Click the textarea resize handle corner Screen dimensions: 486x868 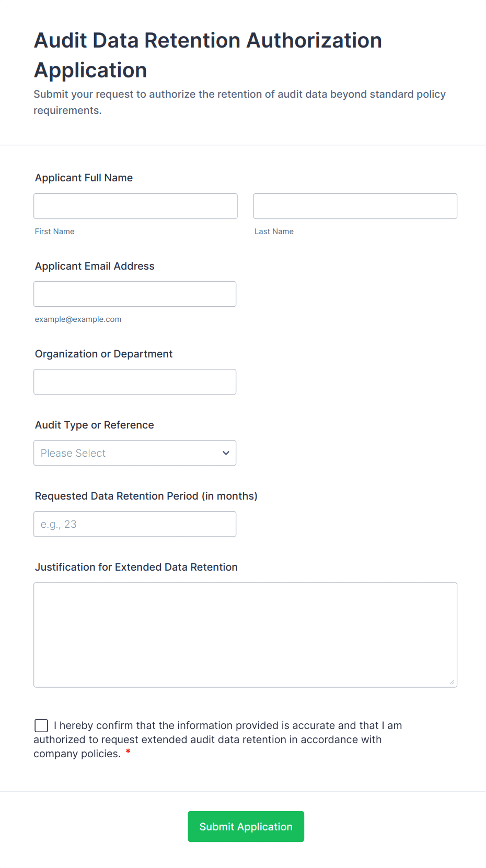(x=452, y=681)
